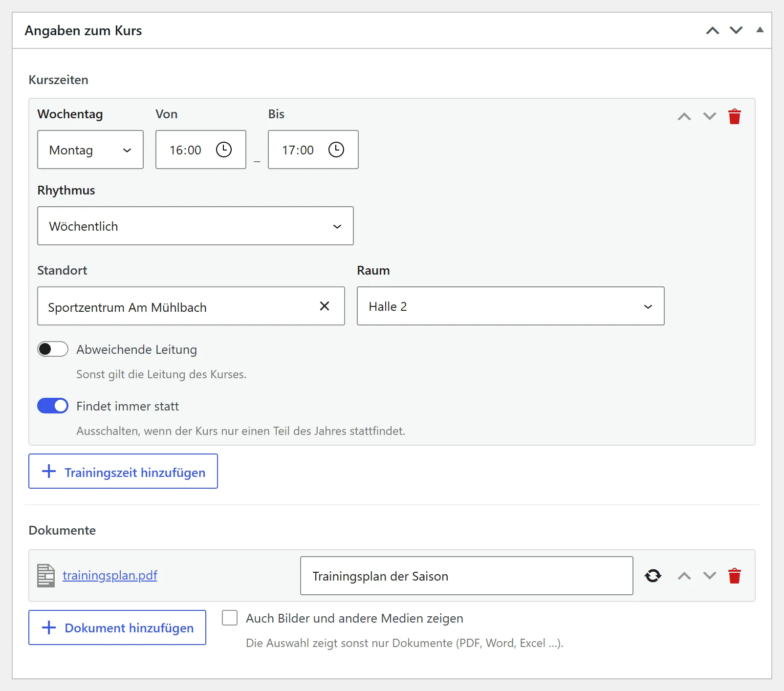The image size is (784, 691).
Task: Check Auch Bilder und andere Medien zeigen
Action: pyautogui.click(x=230, y=618)
